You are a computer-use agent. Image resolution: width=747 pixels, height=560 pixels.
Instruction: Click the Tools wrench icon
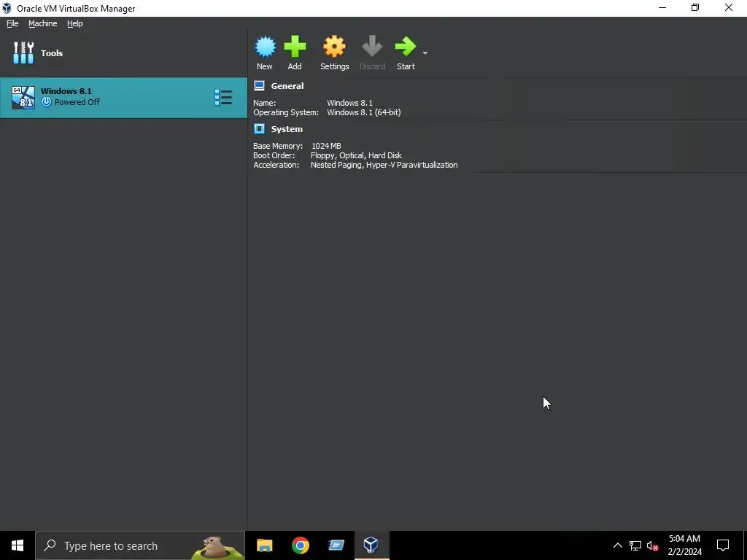(23, 52)
